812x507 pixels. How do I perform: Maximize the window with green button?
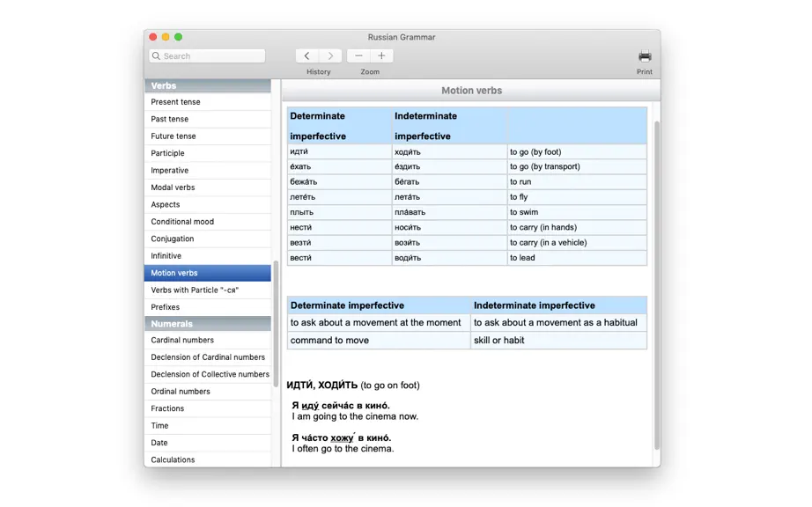178,37
